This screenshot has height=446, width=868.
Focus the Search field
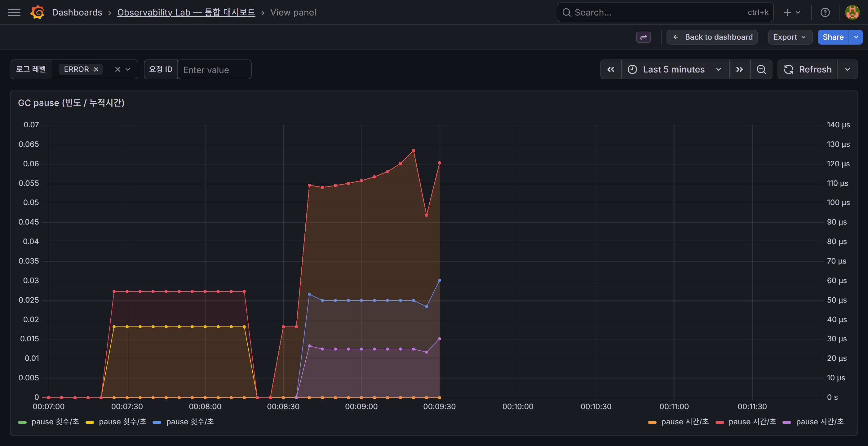pyautogui.click(x=665, y=12)
